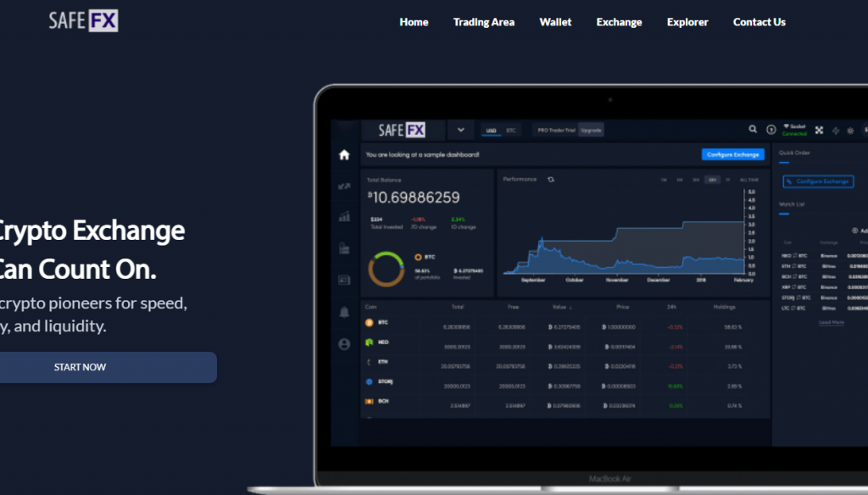This screenshot has height=495, width=868.
Task: Open the user profile icon in the sidebar
Action: (344, 343)
